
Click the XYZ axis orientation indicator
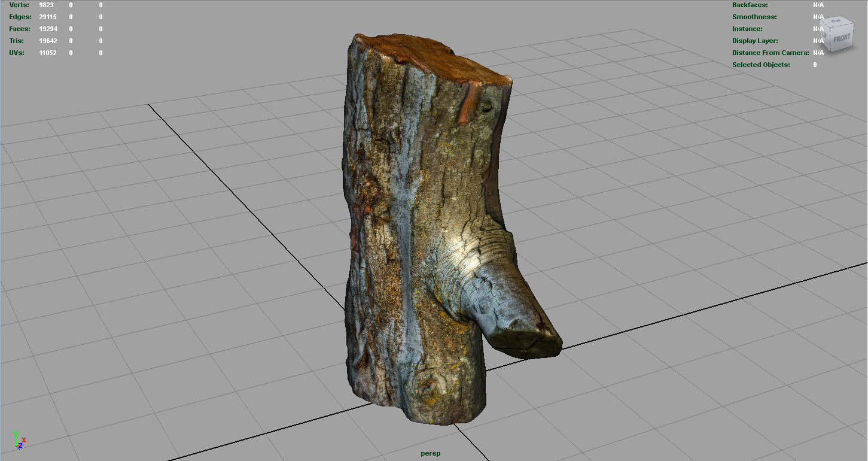(x=19, y=440)
